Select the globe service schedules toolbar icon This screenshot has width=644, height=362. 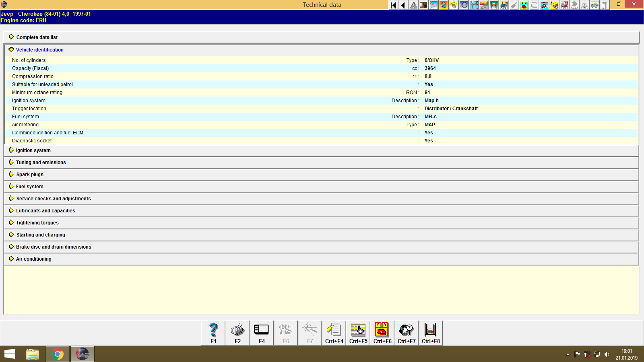click(x=444, y=5)
